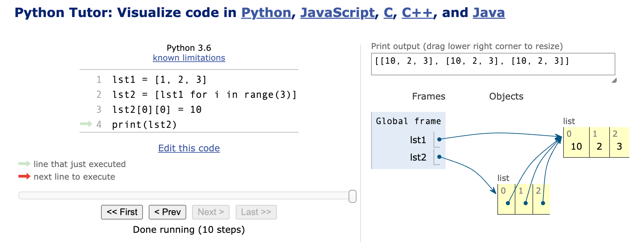
Task: Click the red 'next line to execute' legend arrow
Action: [x=24, y=176]
